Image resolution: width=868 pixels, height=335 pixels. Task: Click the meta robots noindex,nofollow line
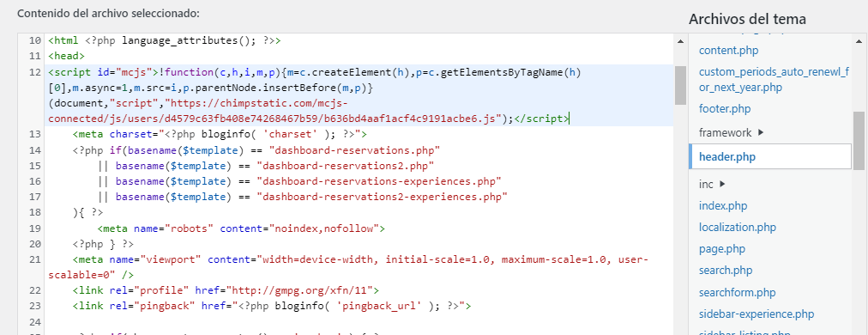coord(241,228)
